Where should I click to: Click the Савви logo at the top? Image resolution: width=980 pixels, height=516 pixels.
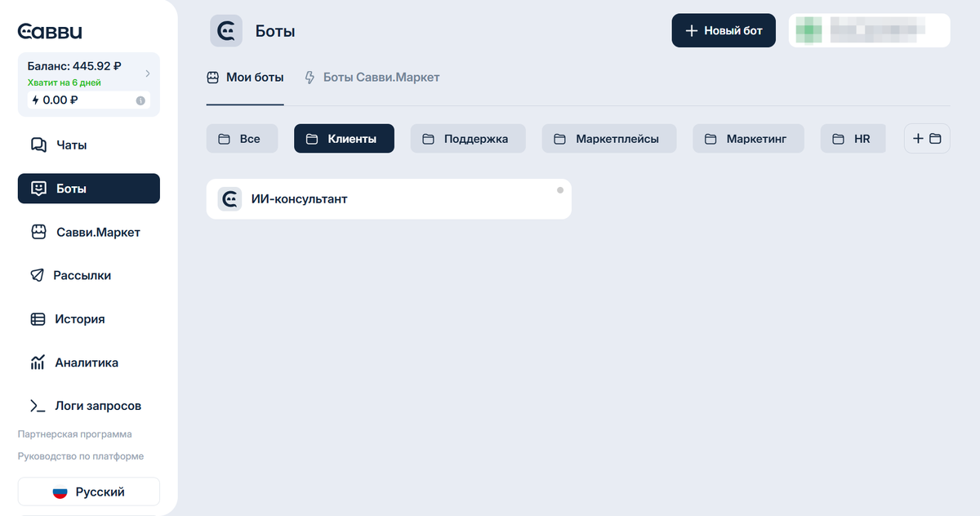tap(49, 29)
